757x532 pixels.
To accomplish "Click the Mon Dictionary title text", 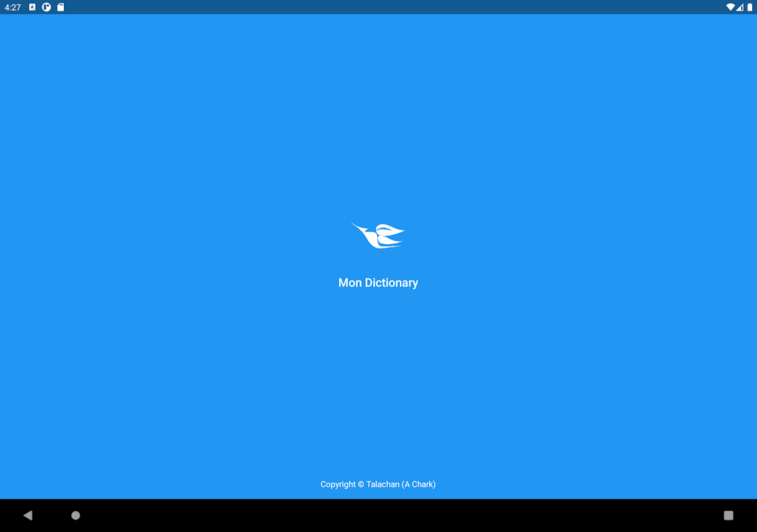I will 378,283.
